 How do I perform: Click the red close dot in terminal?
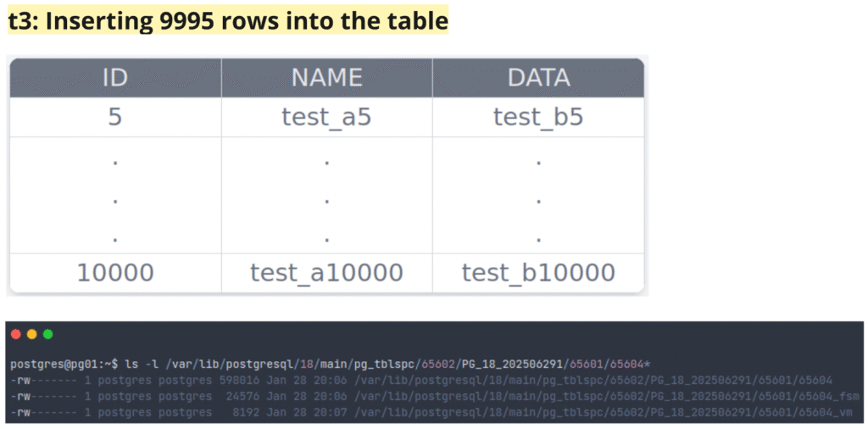click(x=16, y=334)
